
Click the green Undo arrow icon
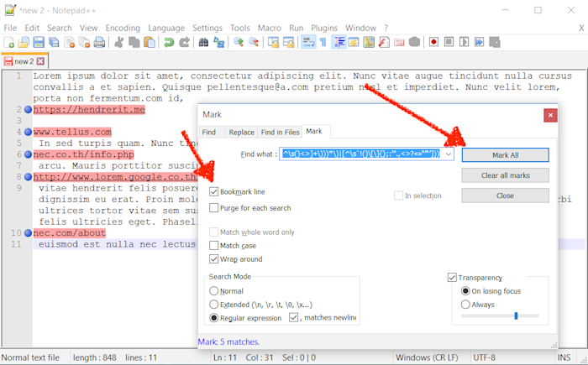(169, 42)
